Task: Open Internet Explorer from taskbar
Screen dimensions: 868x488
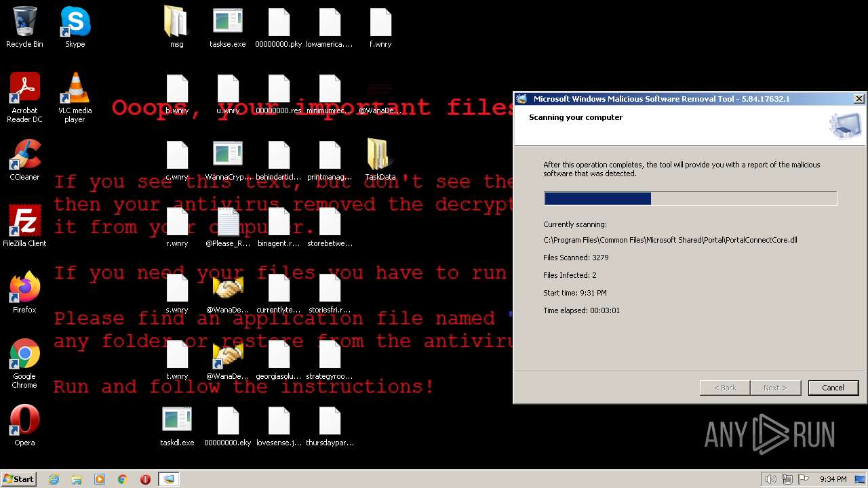Action: click(54, 479)
